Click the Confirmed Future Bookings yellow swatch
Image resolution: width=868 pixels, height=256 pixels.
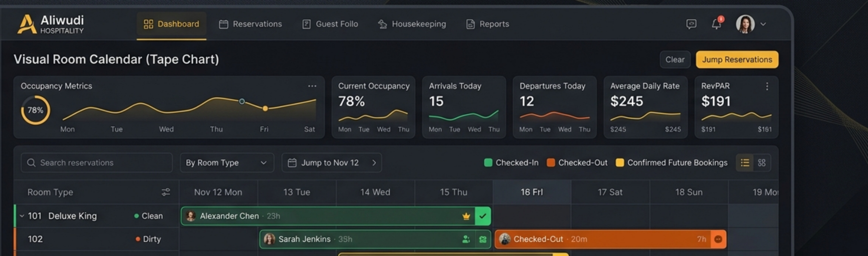pos(620,163)
